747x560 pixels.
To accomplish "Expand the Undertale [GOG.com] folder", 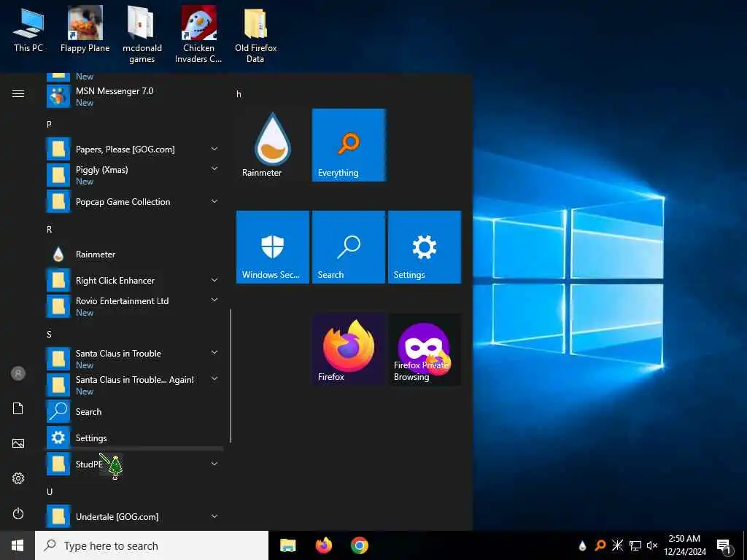I will point(134,517).
